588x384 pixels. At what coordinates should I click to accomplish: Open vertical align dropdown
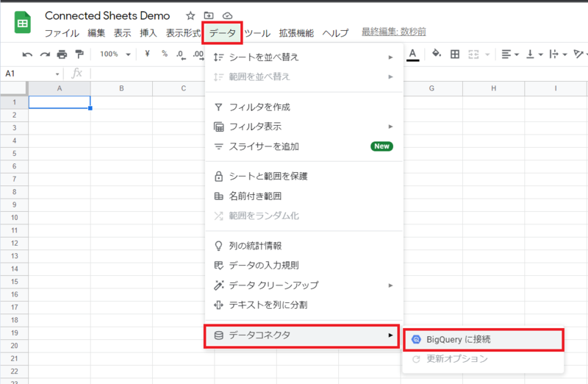coord(534,54)
